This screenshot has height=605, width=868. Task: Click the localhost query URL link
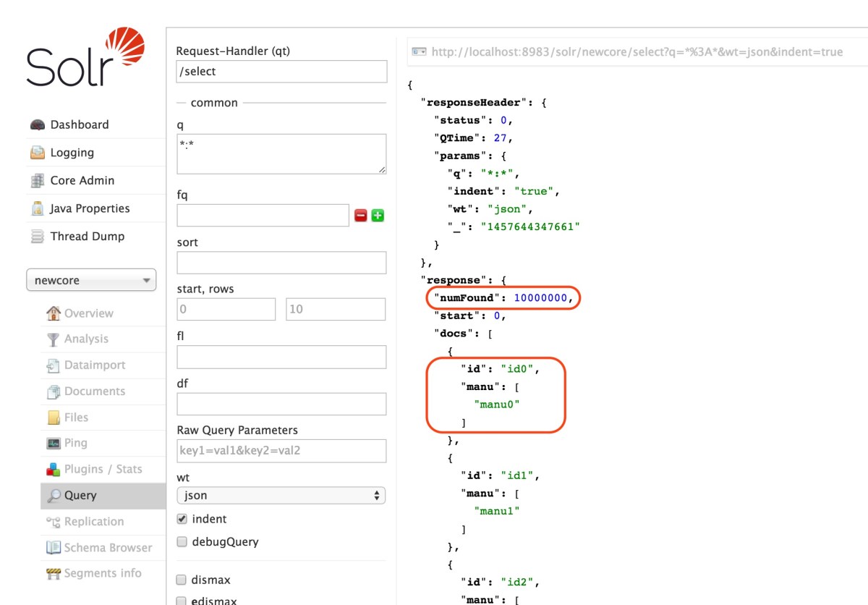click(x=637, y=52)
